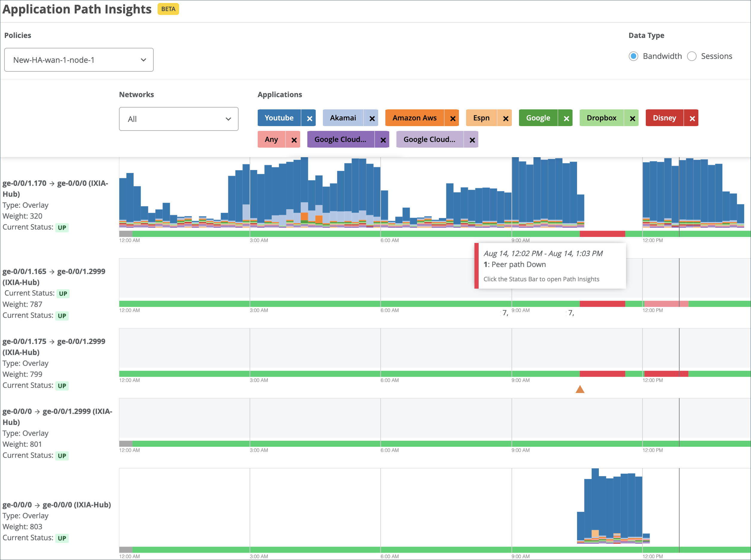Viewport: 751px width, 560px height.
Task: Click red down segment on ge-0/0/1.175 status bar
Action: (602, 374)
